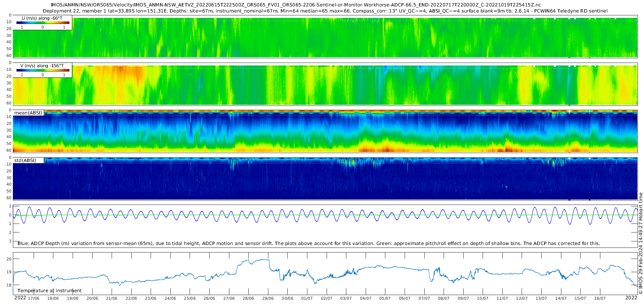Click the '14/07' date tick label
This screenshot has width=644, height=304.
coord(561,298)
